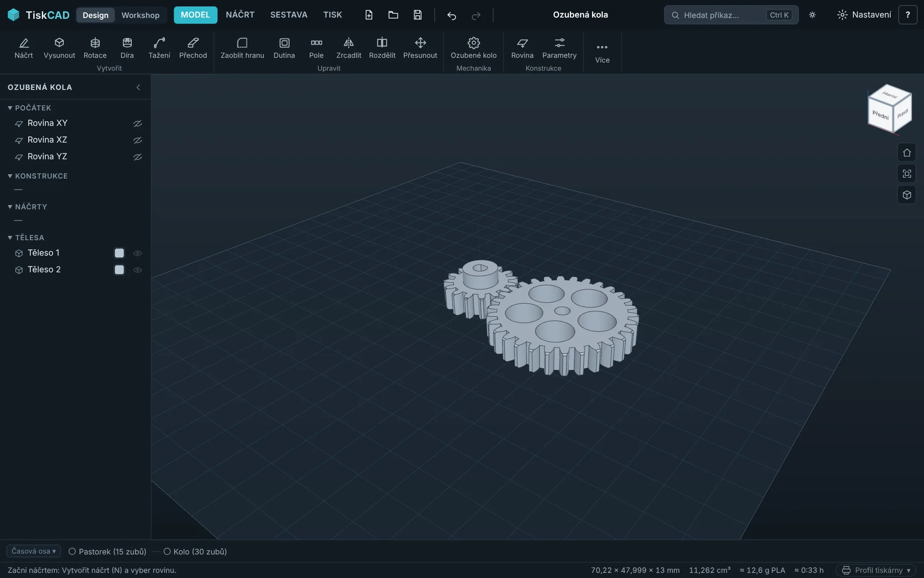Activate the Přesunout move tool

click(x=420, y=48)
